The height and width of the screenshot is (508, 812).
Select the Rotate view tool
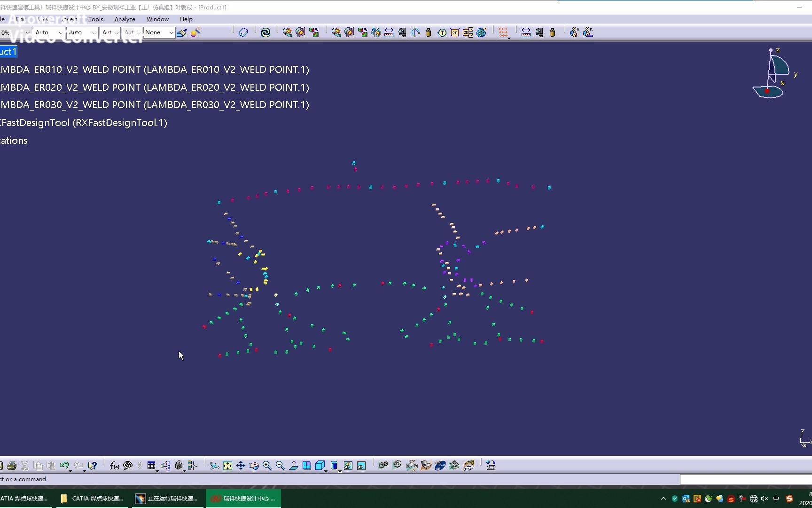(x=254, y=465)
